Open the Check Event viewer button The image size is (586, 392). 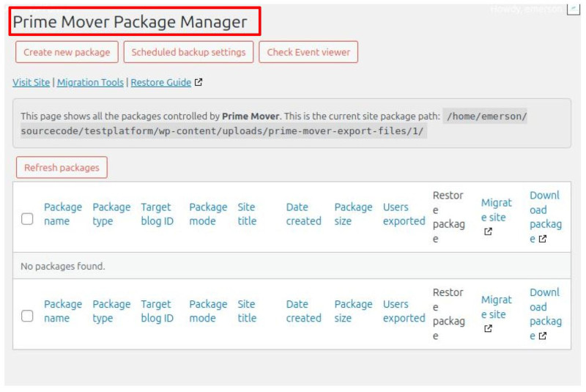point(308,52)
